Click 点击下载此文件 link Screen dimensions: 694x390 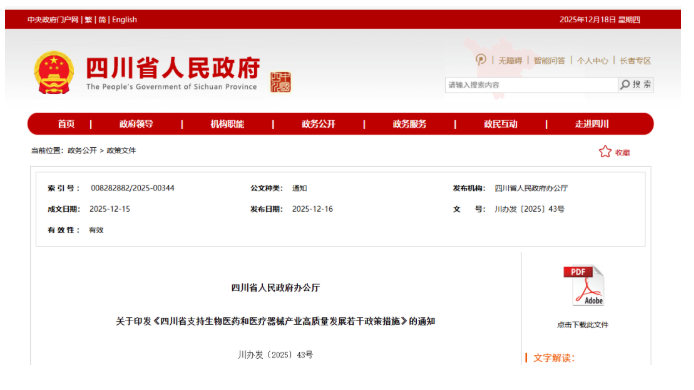[582, 325]
